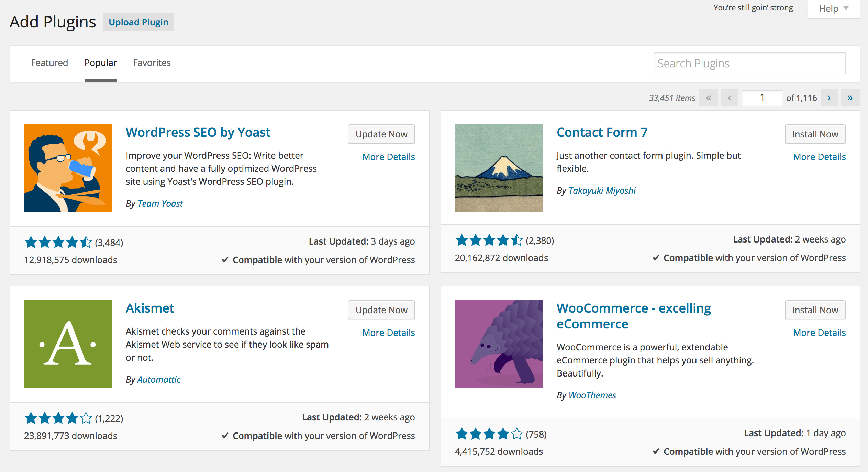Click the green Akismet plugin icon
Viewport: 868px width, 472px height.
68,344
